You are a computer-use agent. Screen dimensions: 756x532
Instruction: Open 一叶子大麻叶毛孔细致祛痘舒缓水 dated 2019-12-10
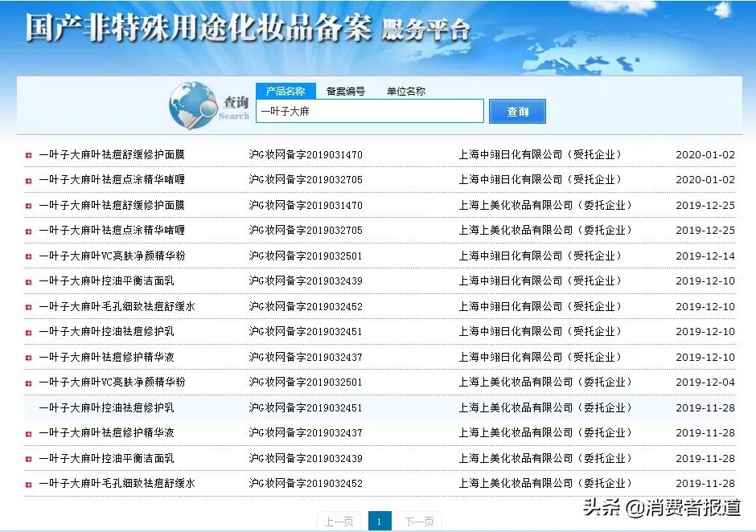117,306
